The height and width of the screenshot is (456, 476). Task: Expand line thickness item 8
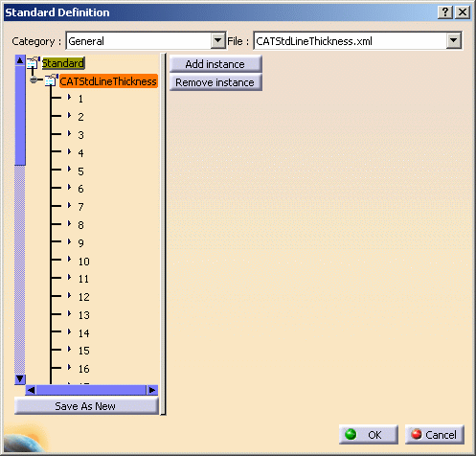pyautogui.click(x=69, y=223)
